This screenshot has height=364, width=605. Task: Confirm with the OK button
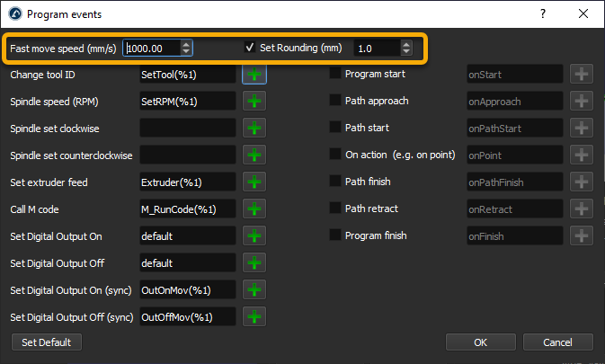481,342
